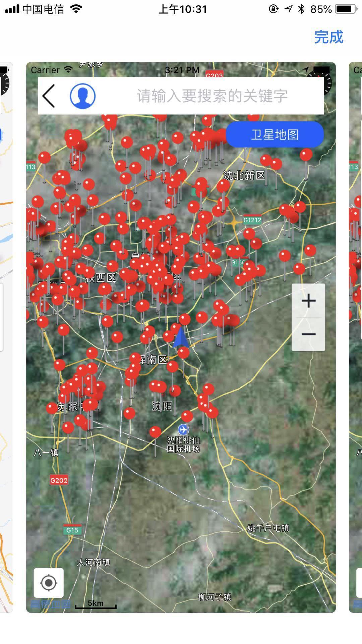Tap the G203 road shield
This screenshot has height=644, width=362.
coord(214,75)
